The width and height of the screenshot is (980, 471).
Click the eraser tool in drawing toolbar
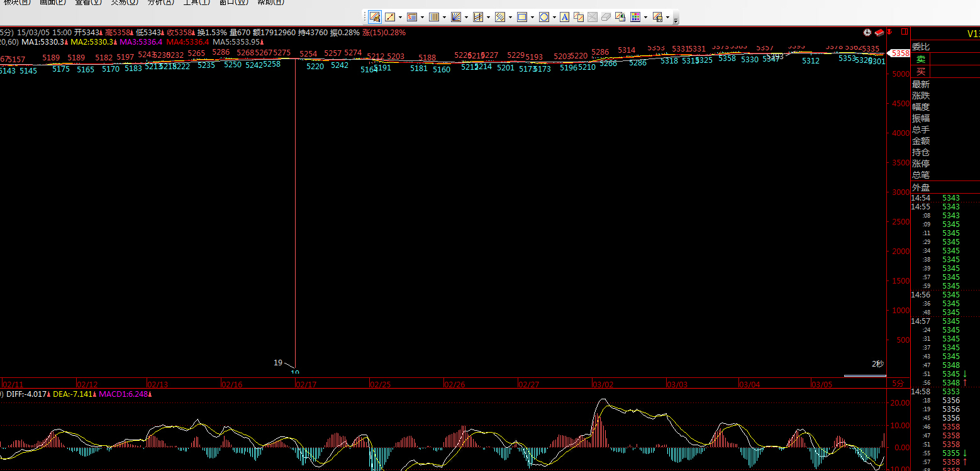(x=606, y=17)
